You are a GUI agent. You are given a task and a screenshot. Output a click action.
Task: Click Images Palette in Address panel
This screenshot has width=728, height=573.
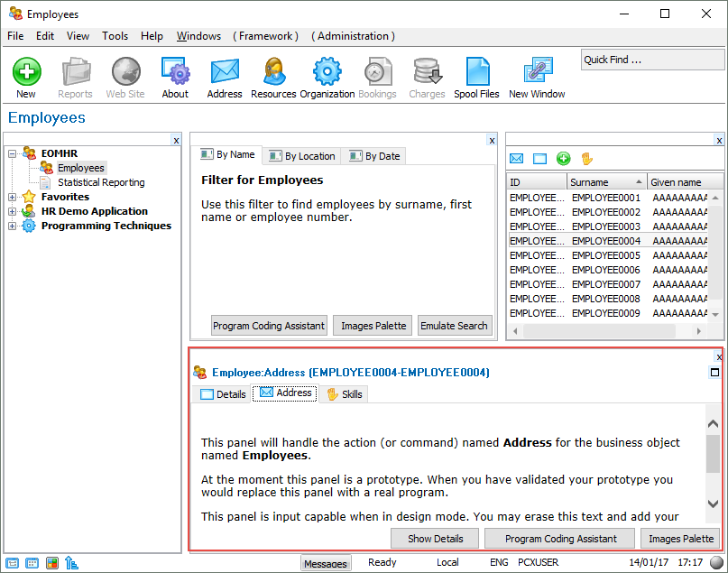[x=680, y=539]
